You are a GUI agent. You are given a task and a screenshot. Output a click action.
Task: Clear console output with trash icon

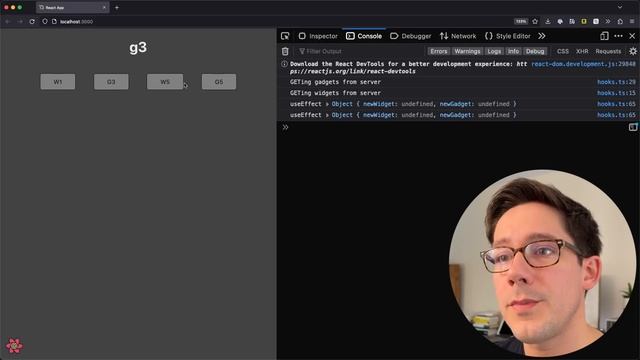[285, 51]
